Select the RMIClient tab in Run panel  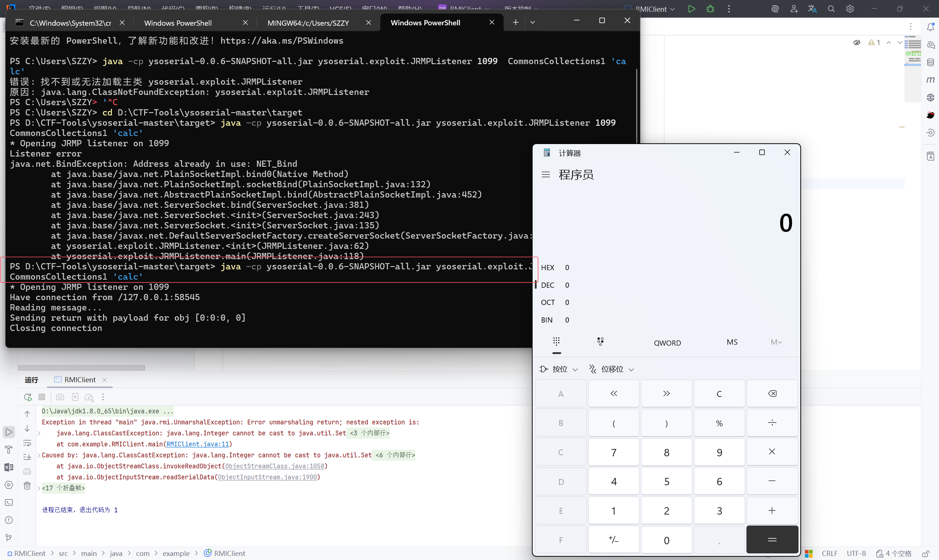point(80,380)
